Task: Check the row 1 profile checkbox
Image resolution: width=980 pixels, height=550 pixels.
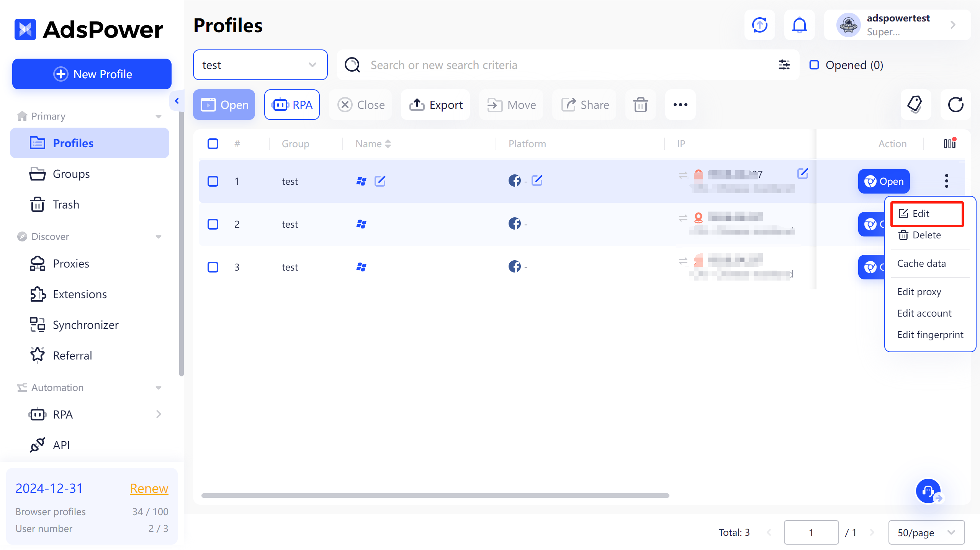Action: pos(213,181)
